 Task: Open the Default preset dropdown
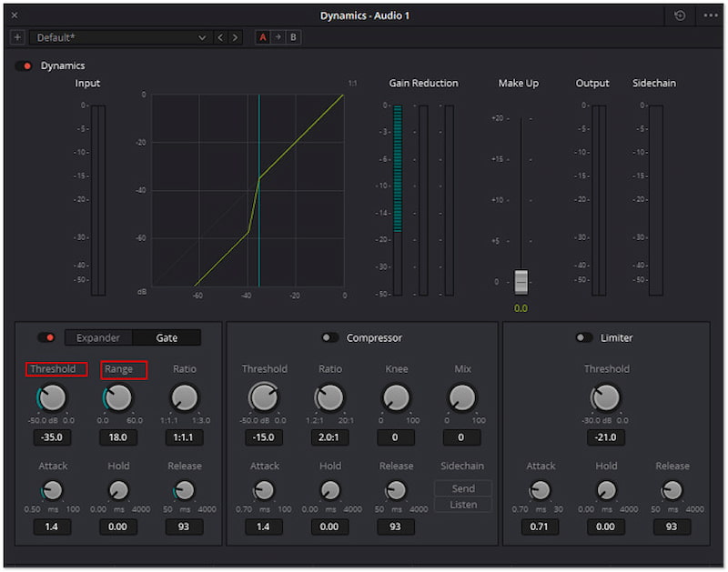tap(120, 37)
